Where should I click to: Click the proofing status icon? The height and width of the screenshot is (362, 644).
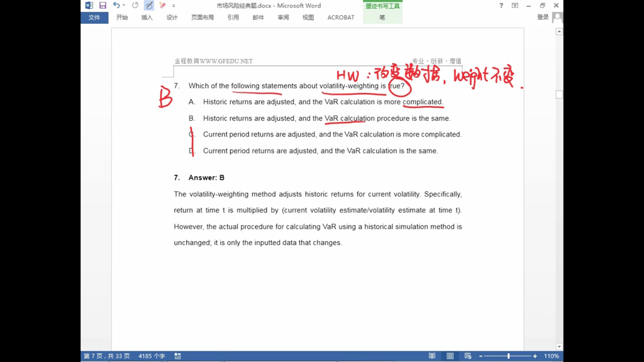click(x=177, y=356)
